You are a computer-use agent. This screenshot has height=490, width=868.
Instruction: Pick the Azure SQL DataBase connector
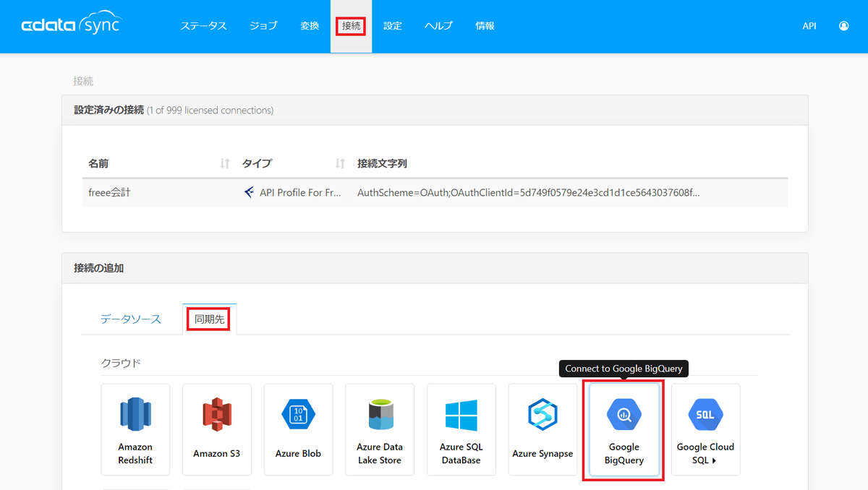pyautogui.click(x=461, y=429)
